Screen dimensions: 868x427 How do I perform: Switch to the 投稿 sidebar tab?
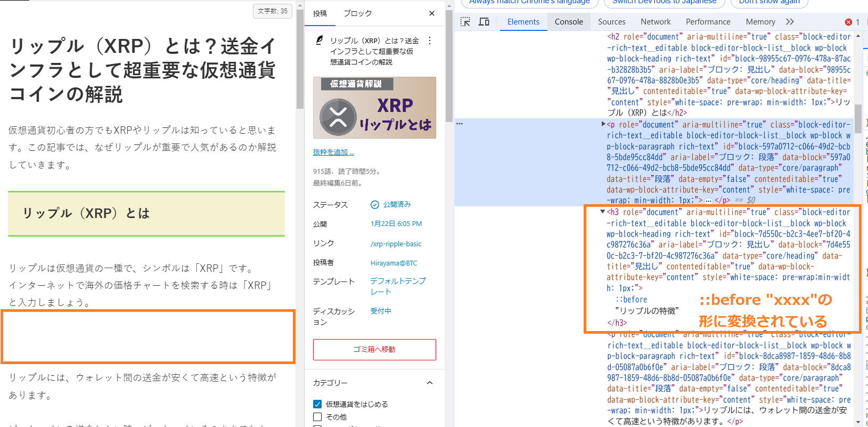320,13
